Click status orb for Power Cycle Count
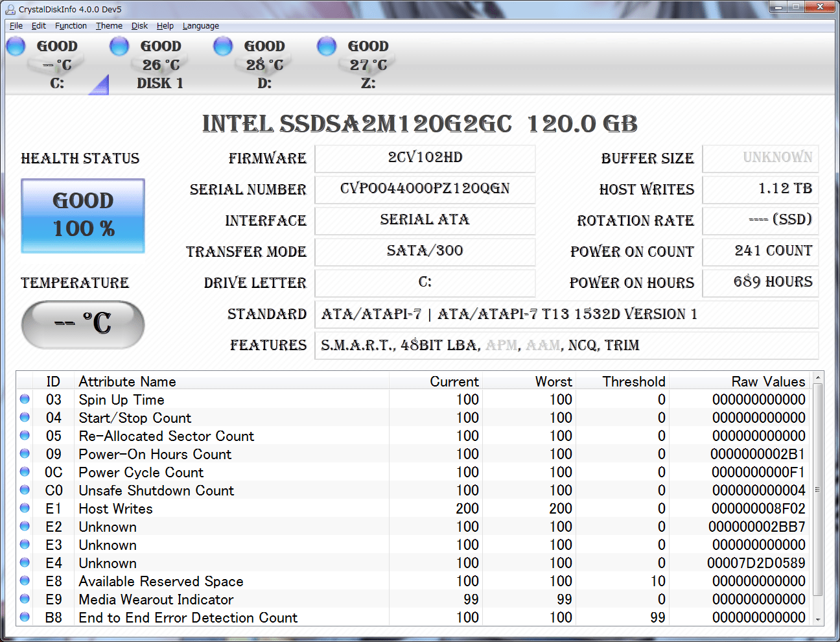This screenshot has height=642, width=840. 25,471
